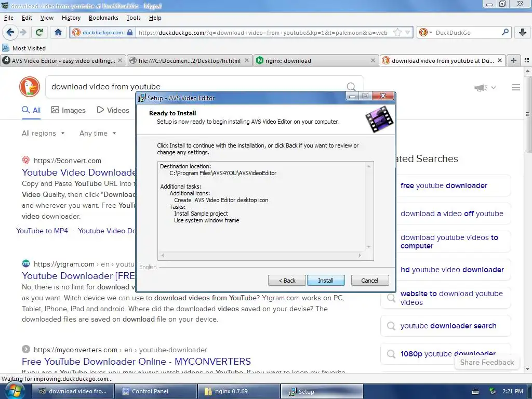Expand the Any time filter

click(x=98, y=134)
